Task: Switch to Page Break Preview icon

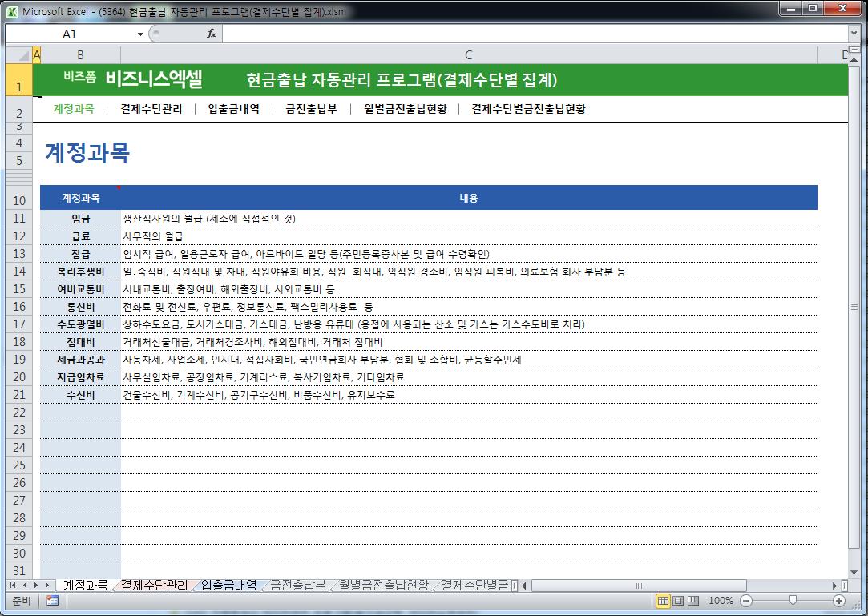Action: [693, 601]
